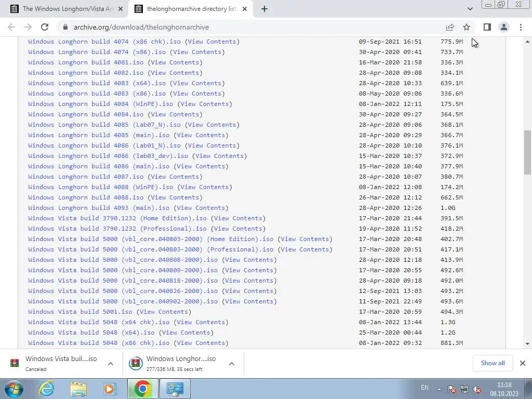The width and height of the screenshot is (532, 399).
Task: Download Vista build 5048 (x86 chk).iso
Action: (99, 343)
